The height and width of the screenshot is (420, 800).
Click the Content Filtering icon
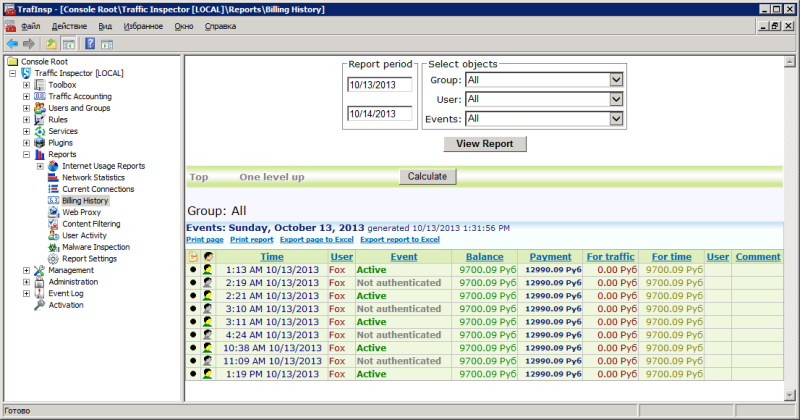[x=53, y=224]
